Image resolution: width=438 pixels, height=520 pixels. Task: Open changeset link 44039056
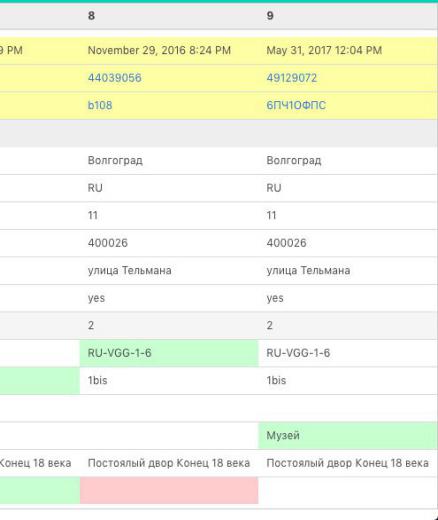pos(114,78)
